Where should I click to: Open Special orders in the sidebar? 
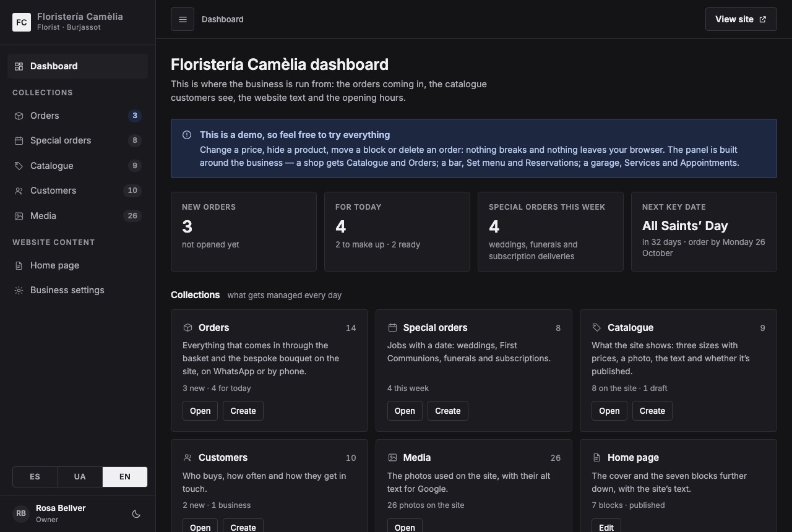[x=77, y=140]
